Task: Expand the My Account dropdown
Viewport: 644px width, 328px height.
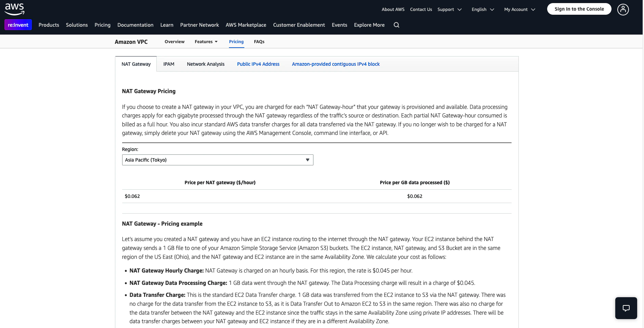Action: coord(519,10)
